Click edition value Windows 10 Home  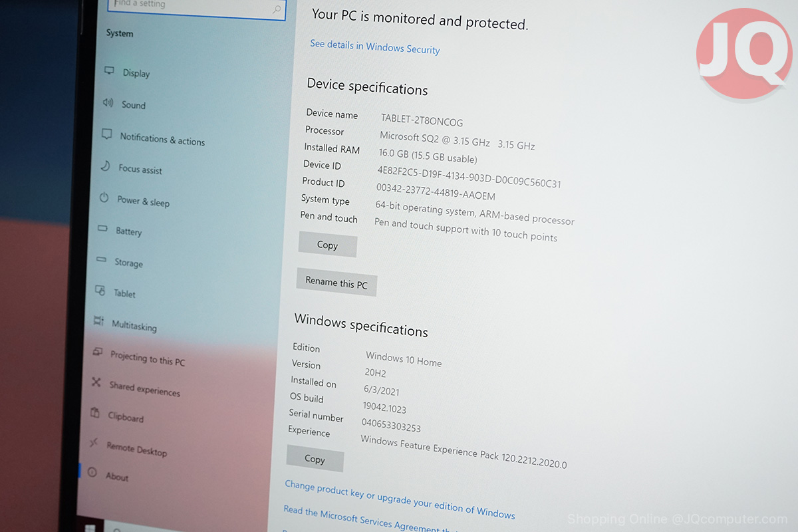[404, 359]
